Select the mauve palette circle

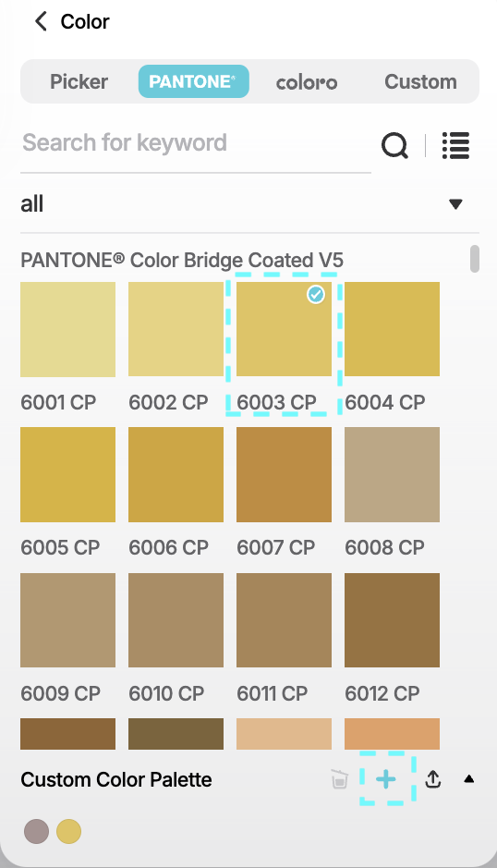[x=37, y=831]
